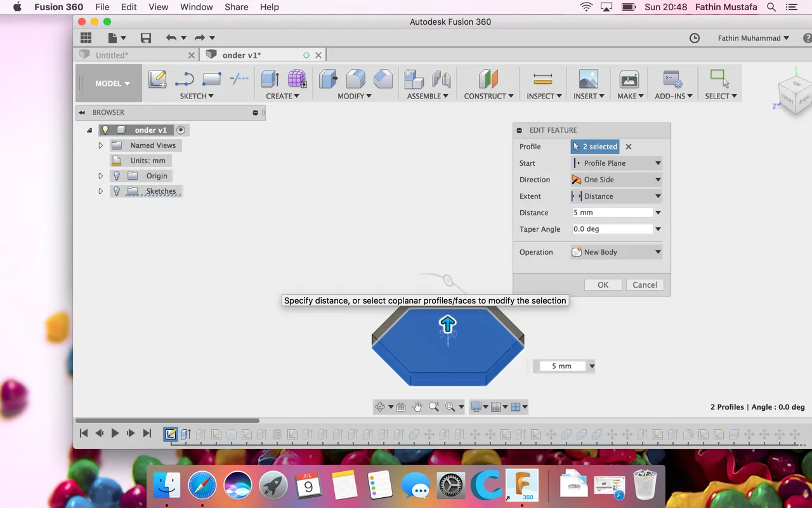Image resolution: width=812 pixels, height=508 pixels.
Task: Select the Press Pull modify tool
Action: pos(329,79)
